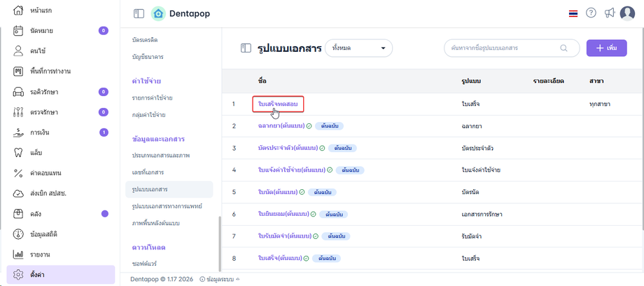Screen dimensions: 644x286
Task: Click the help question mark icon
Action: (x=591, y=13)
